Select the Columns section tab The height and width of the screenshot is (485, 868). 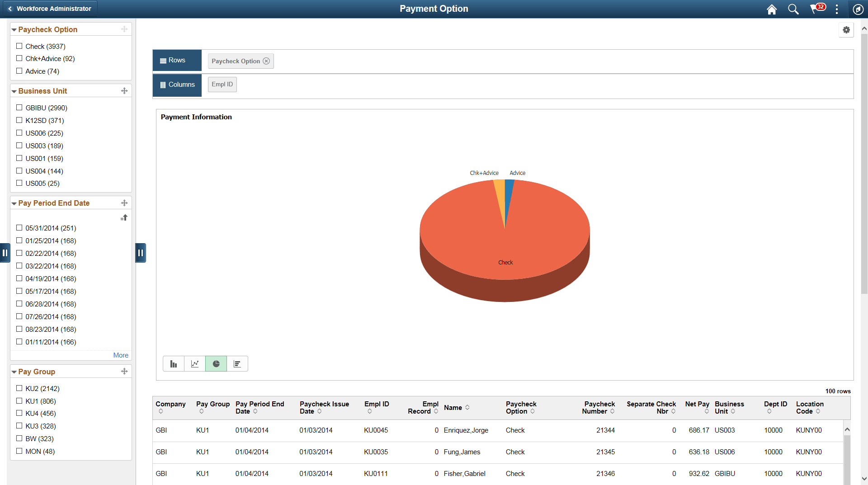177,85
